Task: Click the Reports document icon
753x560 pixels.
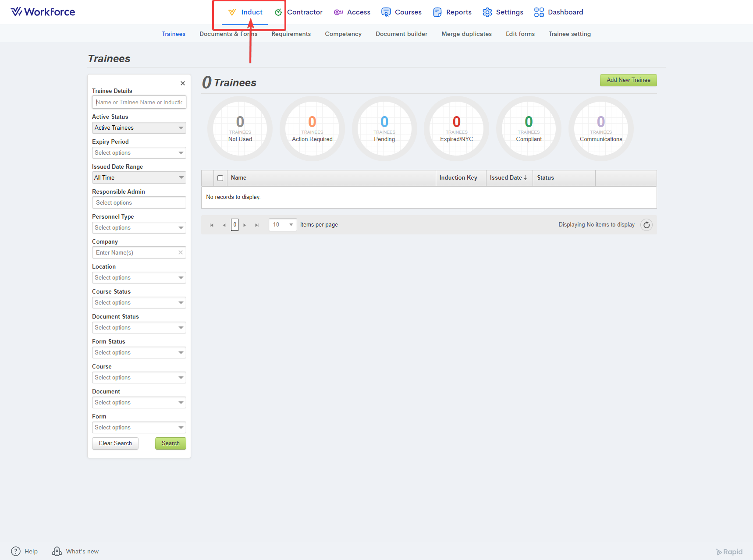Action: tap(437, 12)
